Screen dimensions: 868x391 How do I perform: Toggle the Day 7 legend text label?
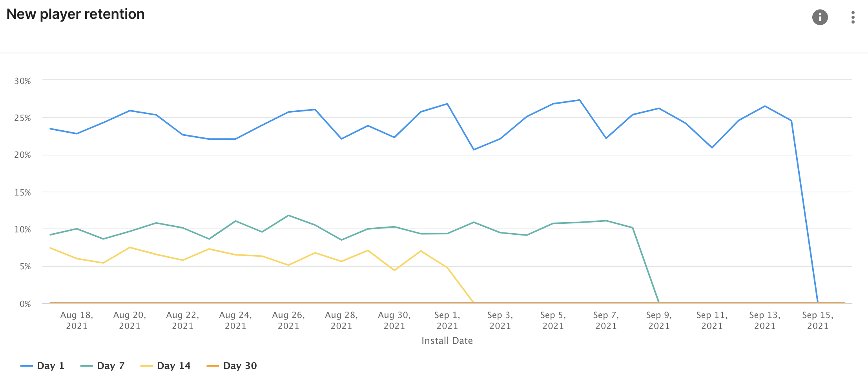pyautogui.click(x=111, y=366)
